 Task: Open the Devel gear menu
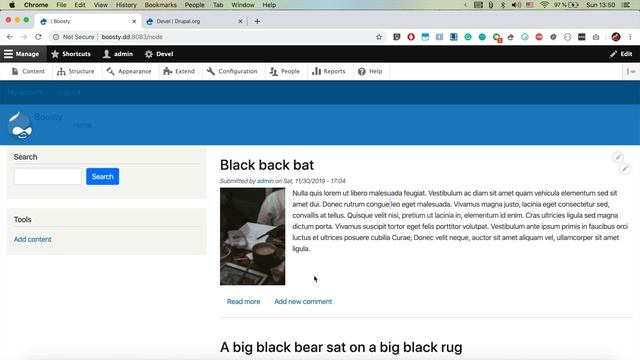159,54
